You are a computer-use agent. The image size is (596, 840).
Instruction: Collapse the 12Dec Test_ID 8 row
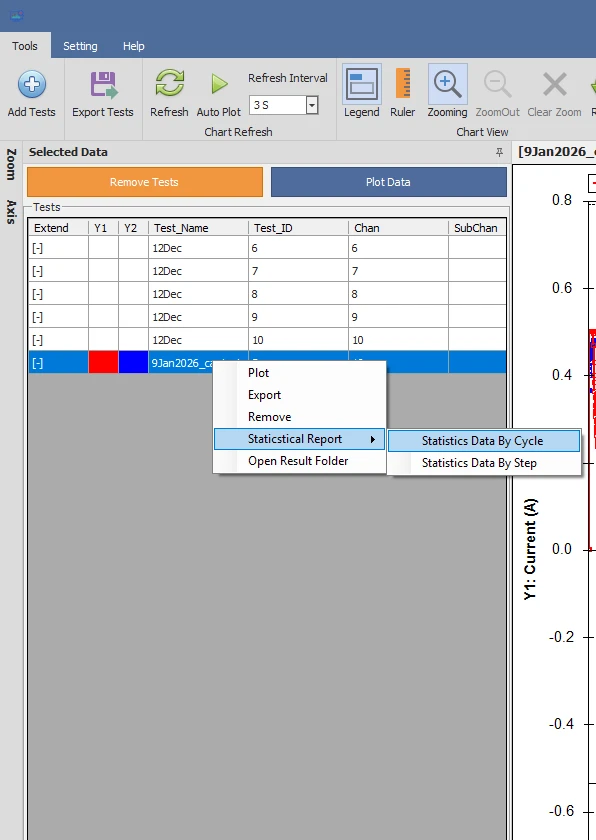coord(37,294)
